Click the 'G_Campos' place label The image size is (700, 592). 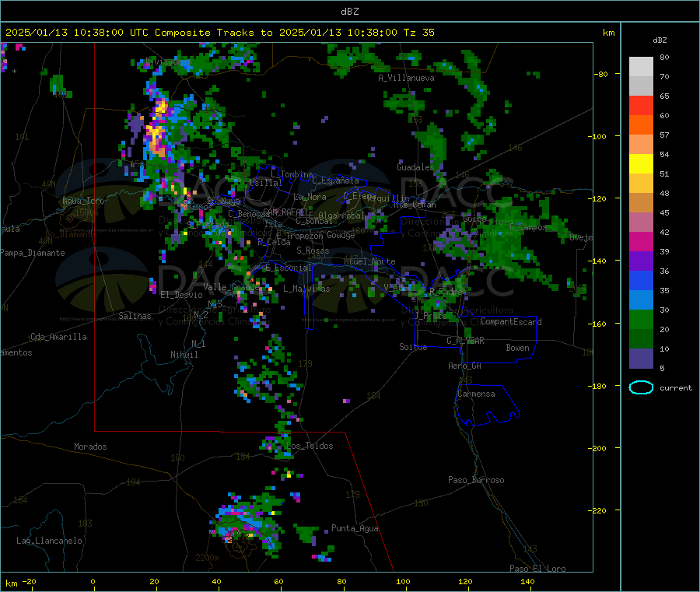click(x=528, y=227)
